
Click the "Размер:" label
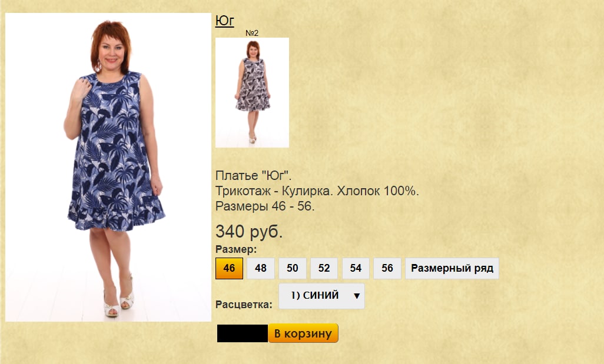(236, 249)
